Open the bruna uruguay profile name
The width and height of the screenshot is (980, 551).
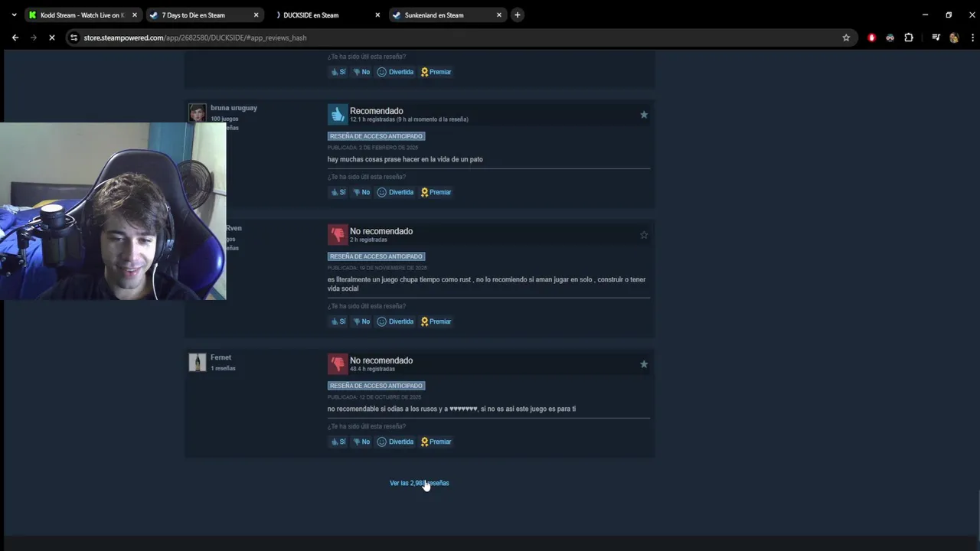click(x=234, y=108)
